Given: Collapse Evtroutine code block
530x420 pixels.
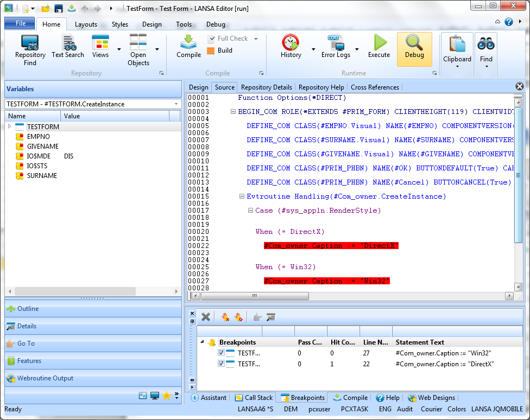Looking at the screenshot, I should (x=242, y=196).
